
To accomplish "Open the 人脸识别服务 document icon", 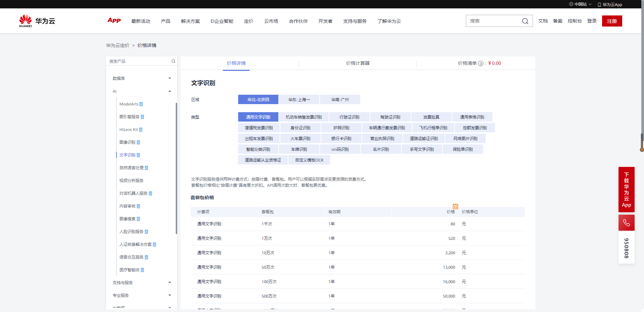I will coord(147,232).
